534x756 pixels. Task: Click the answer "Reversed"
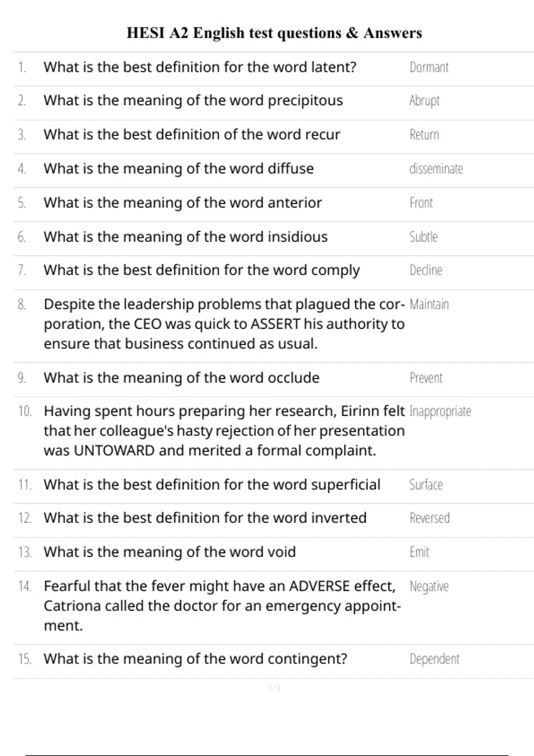[x=429, y=518]
